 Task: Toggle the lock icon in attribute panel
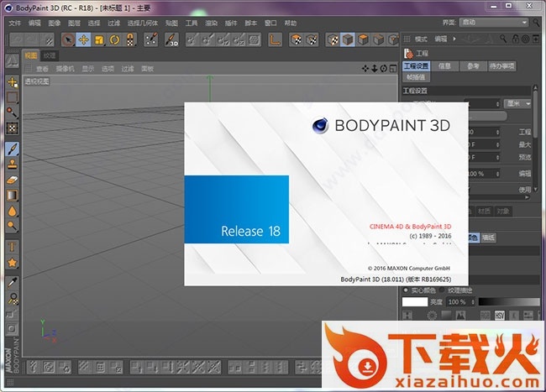pos(516,39)
